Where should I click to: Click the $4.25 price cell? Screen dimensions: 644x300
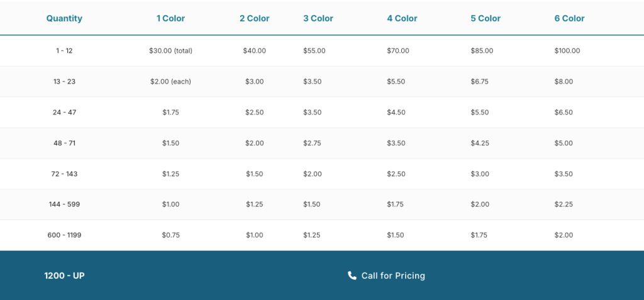tap(480, 143)
